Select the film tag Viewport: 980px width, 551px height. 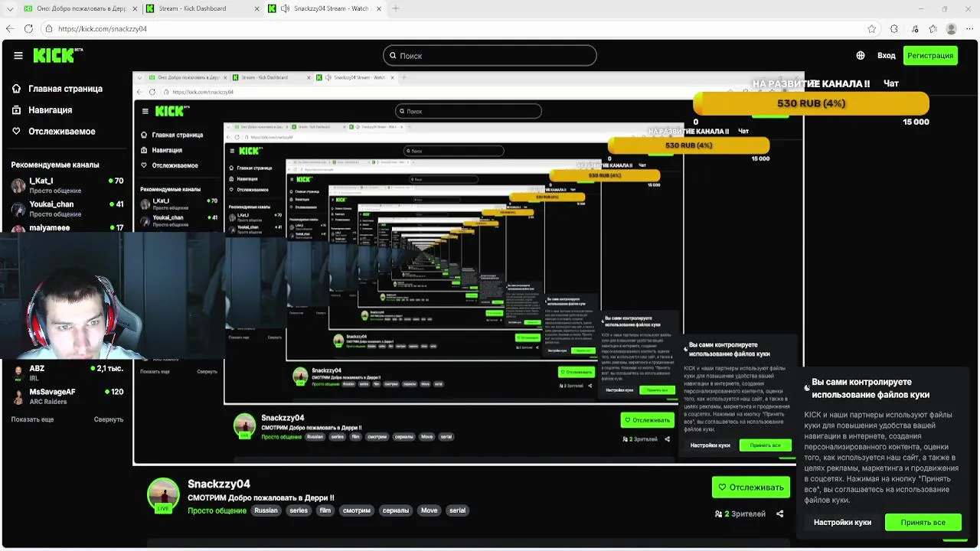point(325,510)
